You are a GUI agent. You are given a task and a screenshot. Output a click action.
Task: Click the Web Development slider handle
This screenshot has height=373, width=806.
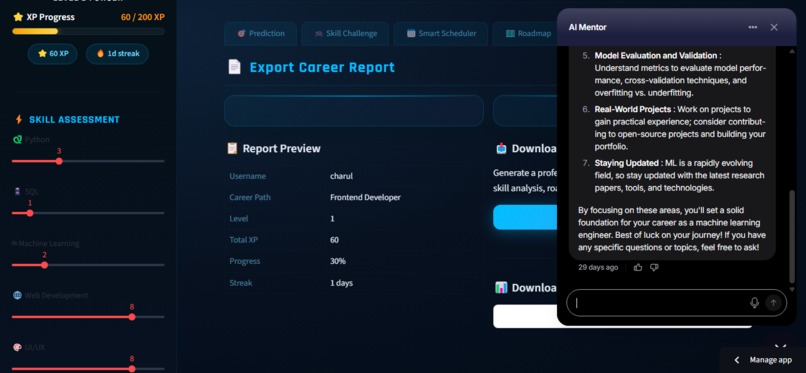tap(132, 317)
